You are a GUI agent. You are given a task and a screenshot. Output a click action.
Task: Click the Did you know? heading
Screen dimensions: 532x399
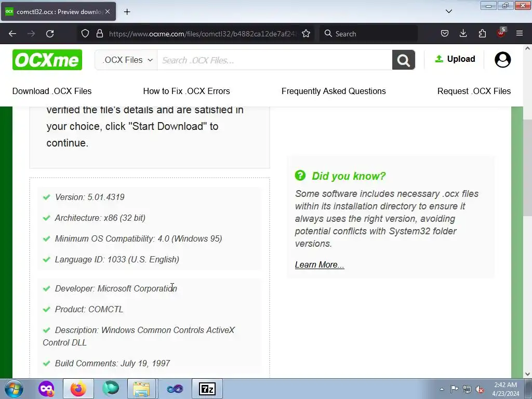tap(349, 176)
